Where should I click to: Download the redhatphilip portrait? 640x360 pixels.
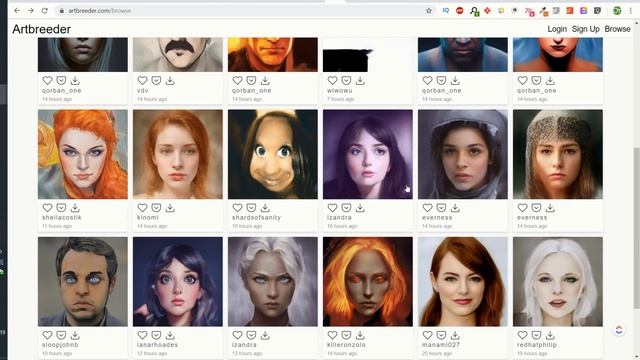pos(551,335)
